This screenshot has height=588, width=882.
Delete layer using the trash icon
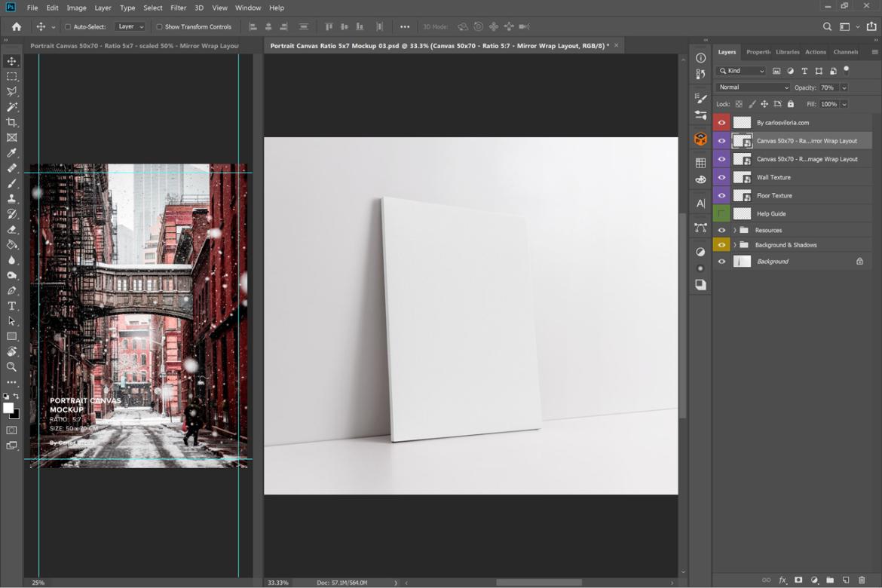click(862, 580)
